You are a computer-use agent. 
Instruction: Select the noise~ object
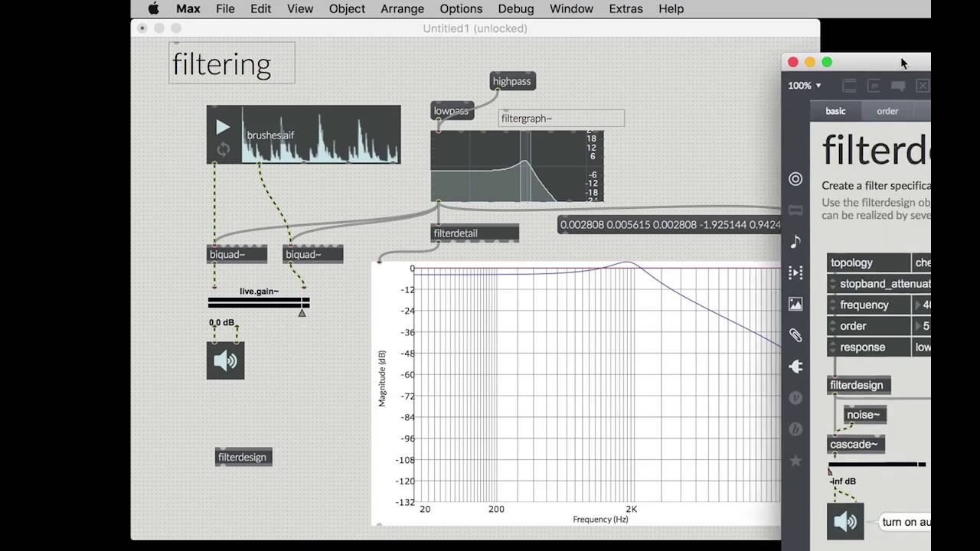click(865, 414)
